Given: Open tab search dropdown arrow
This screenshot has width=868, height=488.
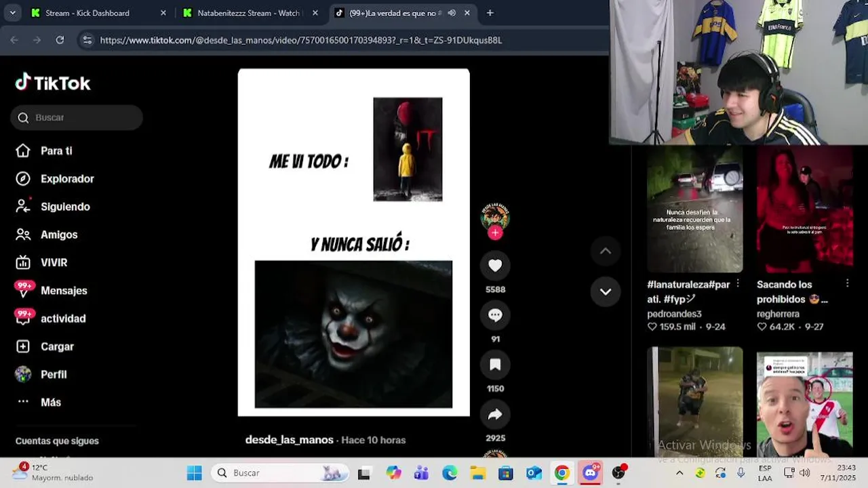Looking at the screenshot, I should click(x=12, y=13).
